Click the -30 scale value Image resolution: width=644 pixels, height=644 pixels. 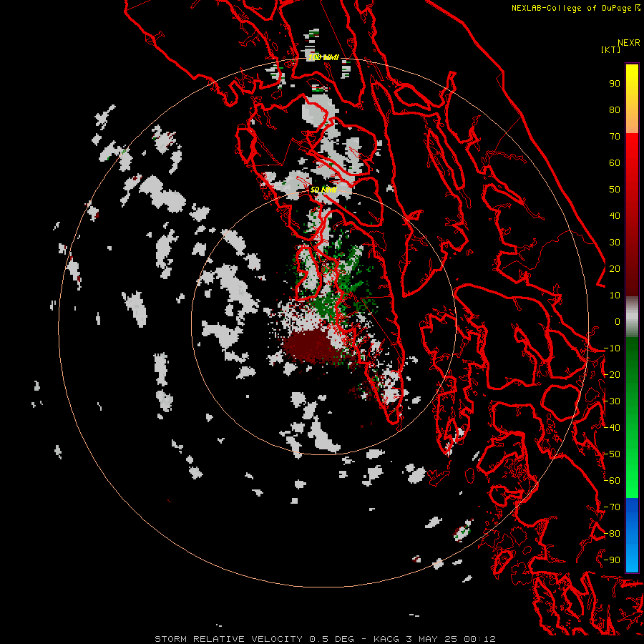(x=612, y=401)
